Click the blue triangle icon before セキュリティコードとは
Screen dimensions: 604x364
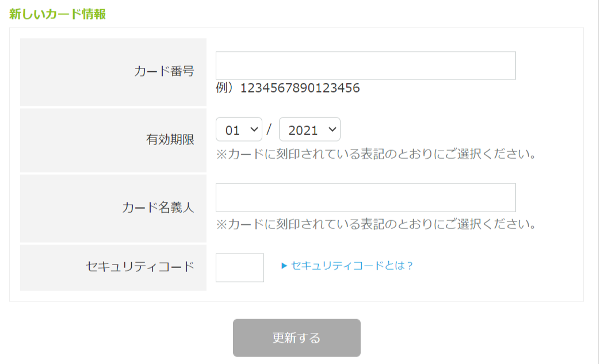(x=284, y=266)
